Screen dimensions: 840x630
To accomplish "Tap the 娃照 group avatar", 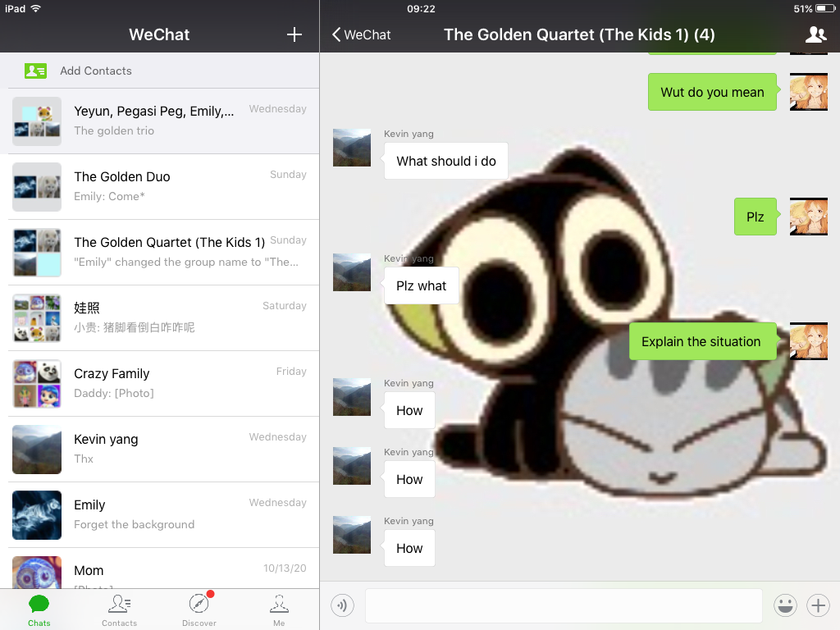I will tap(37, 318).
